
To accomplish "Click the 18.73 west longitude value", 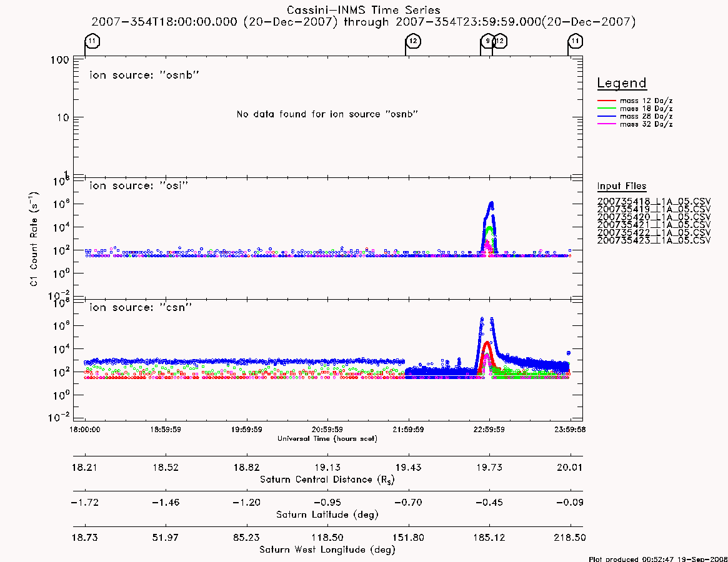I will tap(85, 538).
